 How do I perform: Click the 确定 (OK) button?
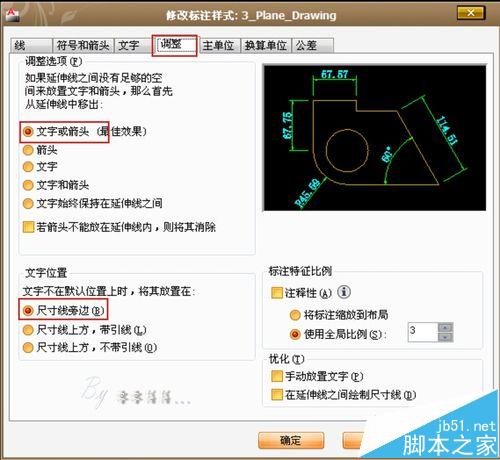[291, 441]
